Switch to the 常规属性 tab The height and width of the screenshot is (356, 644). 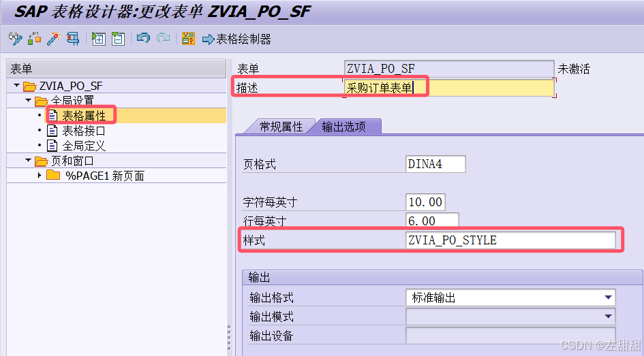[281, 127]
